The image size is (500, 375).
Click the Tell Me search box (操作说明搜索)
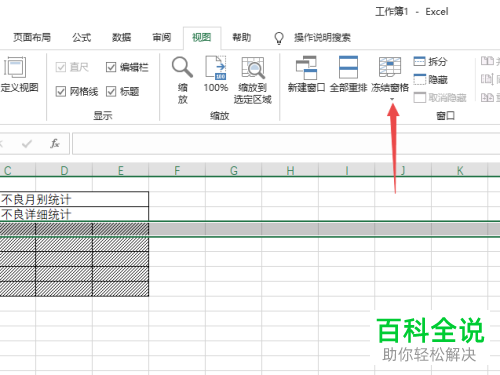(x=322, y=37)
